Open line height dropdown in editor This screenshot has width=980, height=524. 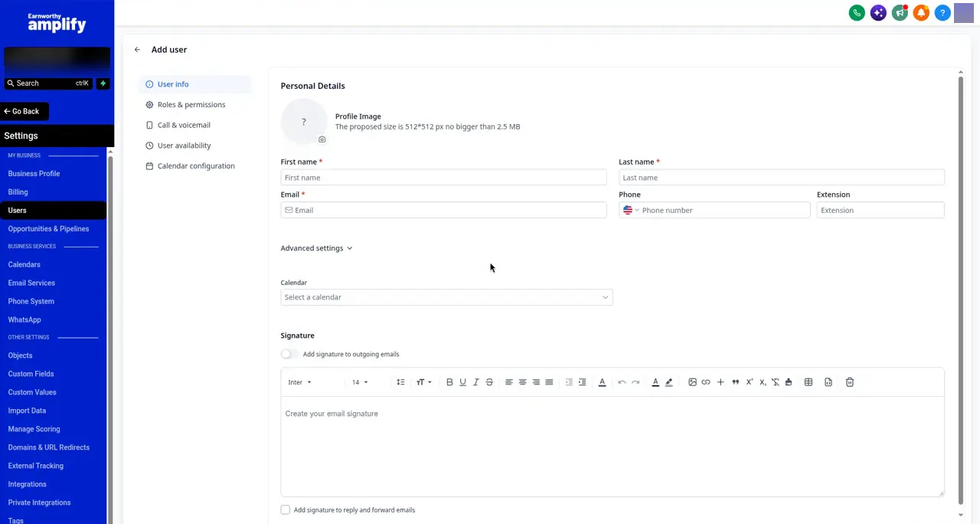coord(400,382)
